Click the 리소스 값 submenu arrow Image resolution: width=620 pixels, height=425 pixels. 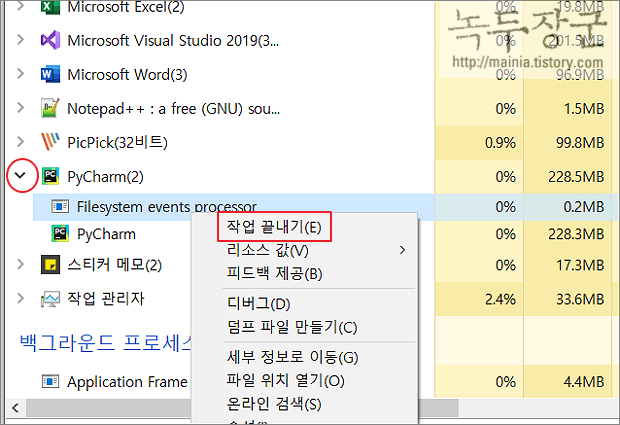pyautogui.click(x=403, y=250)
